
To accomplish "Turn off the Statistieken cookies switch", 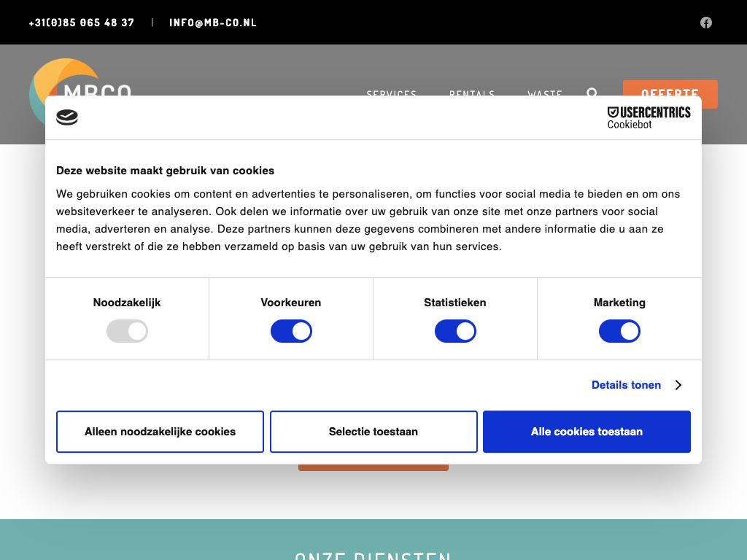I will coord(455,332).
